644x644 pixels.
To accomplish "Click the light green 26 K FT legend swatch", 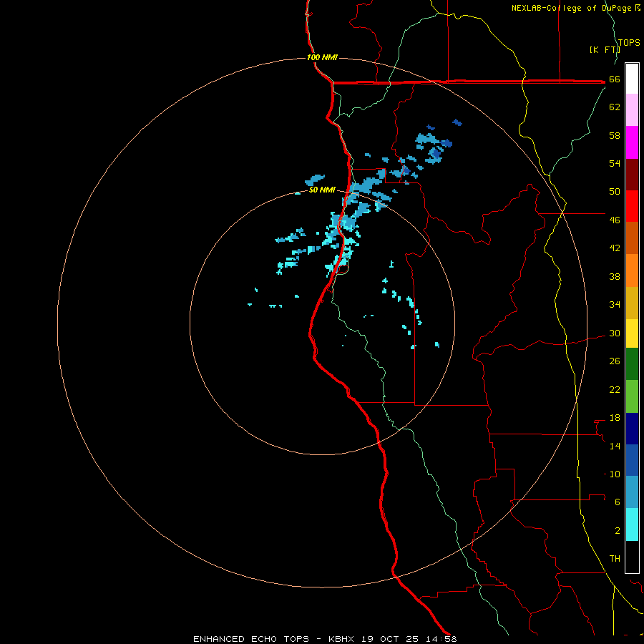I will click(632, 396).
